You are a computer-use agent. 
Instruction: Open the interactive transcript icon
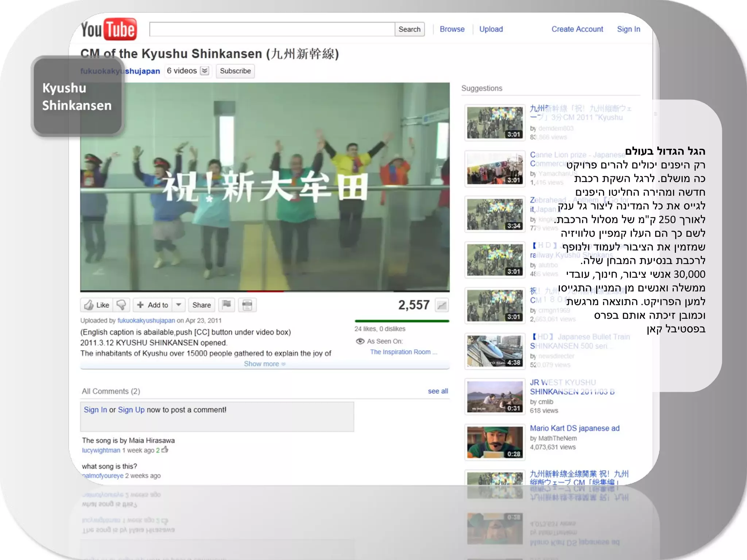pyautogui.click(x=247, y=305)
